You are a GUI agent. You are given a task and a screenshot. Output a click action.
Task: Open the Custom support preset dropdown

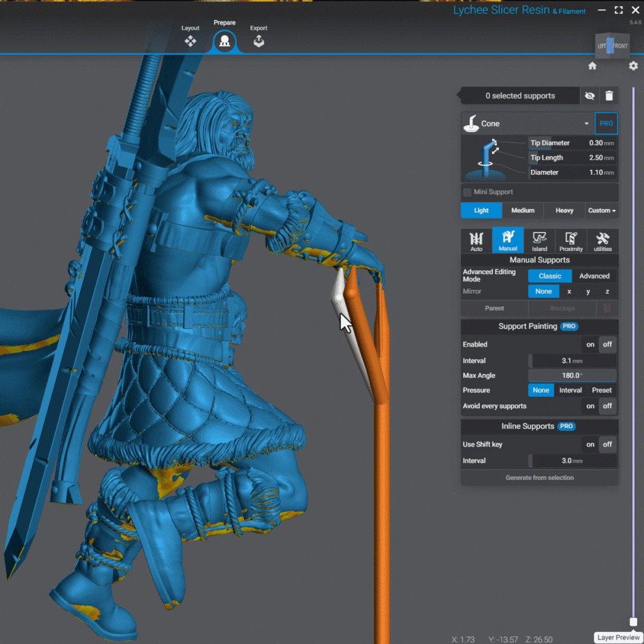tap(601, 211)
